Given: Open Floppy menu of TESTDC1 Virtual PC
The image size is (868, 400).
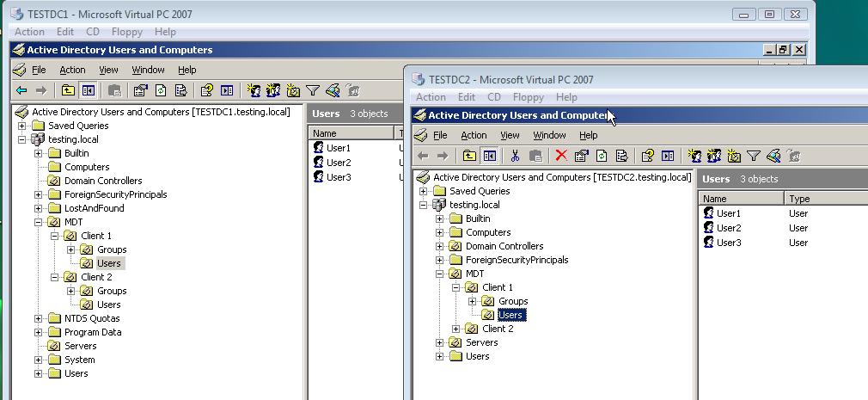Looking at the screenshot, I should coord(127,32).
